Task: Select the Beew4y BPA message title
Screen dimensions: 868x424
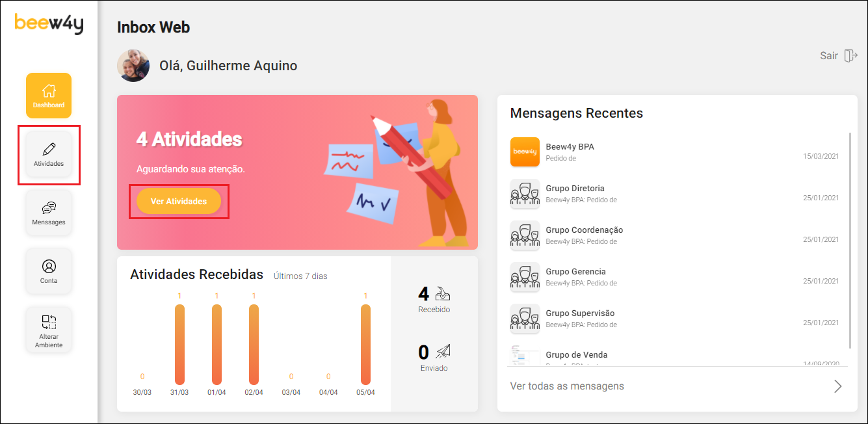Action: pos(570,147)
